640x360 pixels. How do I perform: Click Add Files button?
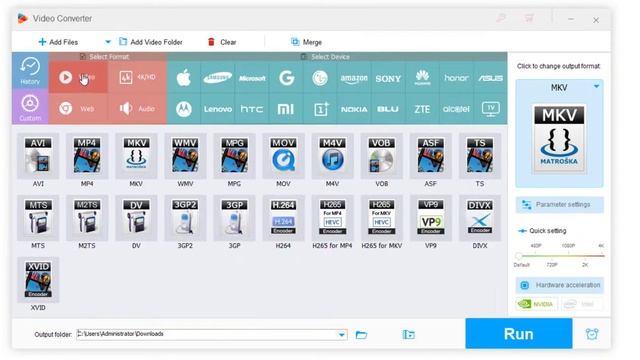(58, 42)
